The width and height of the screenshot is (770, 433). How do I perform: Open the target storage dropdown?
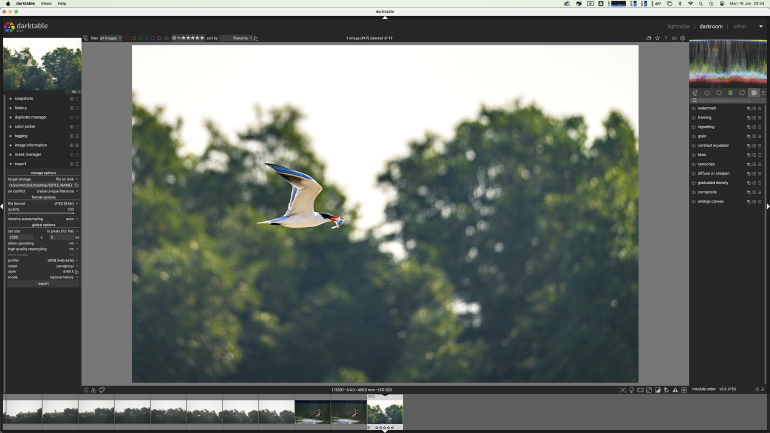pyautogui.click(x=43, y=179)
